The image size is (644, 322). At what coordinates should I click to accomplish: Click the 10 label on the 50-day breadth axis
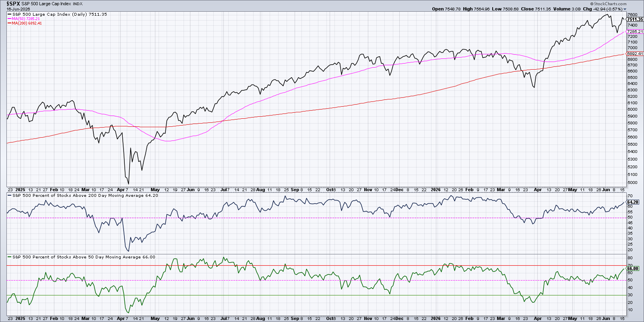(631, 310)
